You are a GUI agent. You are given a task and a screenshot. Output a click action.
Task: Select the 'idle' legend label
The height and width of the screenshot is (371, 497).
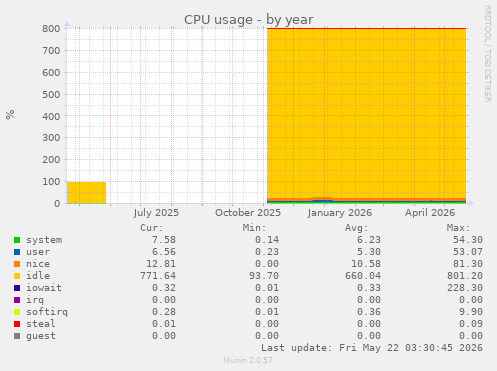tap(38, 276)
